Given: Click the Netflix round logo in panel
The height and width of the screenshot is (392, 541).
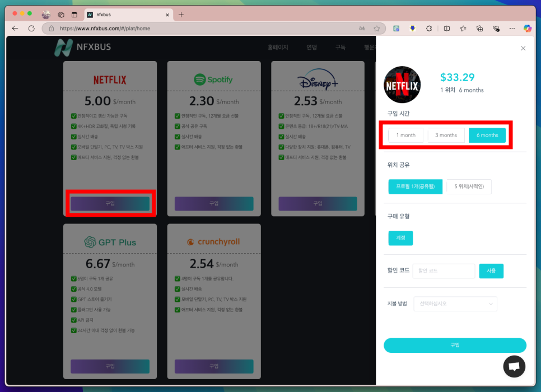Looking at the screenshot, I should (402, 85).
